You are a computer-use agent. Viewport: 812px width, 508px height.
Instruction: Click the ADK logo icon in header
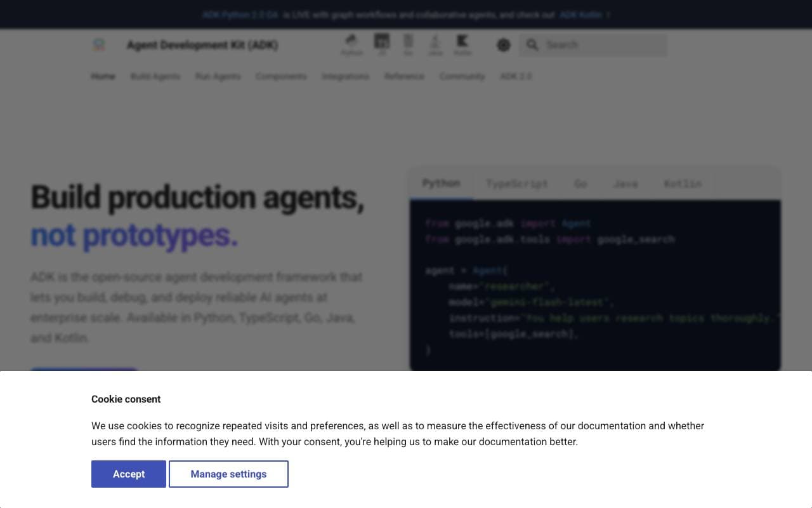click(98, 44)
